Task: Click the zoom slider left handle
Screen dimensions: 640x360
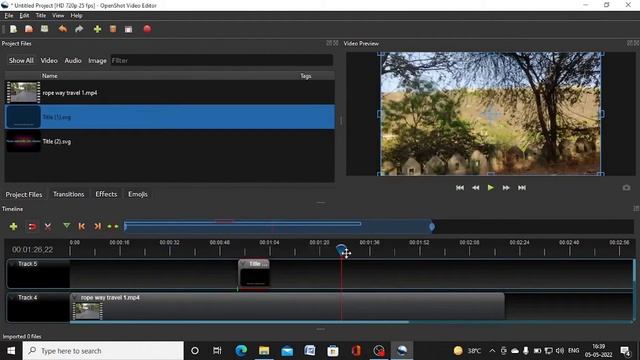Action: pyautogui.click(x=125, y=226)
